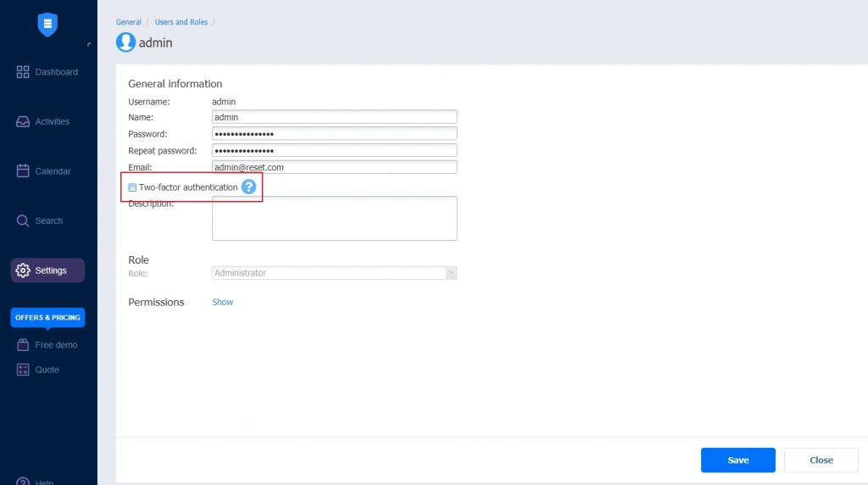This screenshot has height=485, width=868.
Task: Click the Description text area
Action: (x=334, y=218)
